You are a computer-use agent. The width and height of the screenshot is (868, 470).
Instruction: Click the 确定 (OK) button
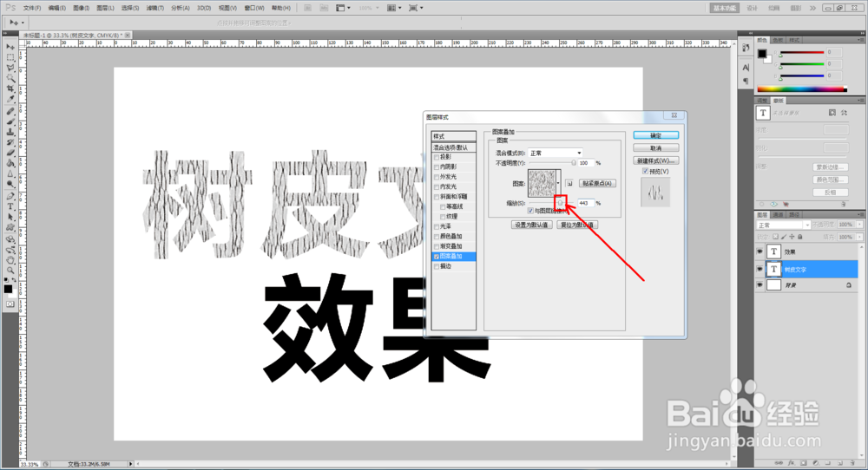[656, 135]
